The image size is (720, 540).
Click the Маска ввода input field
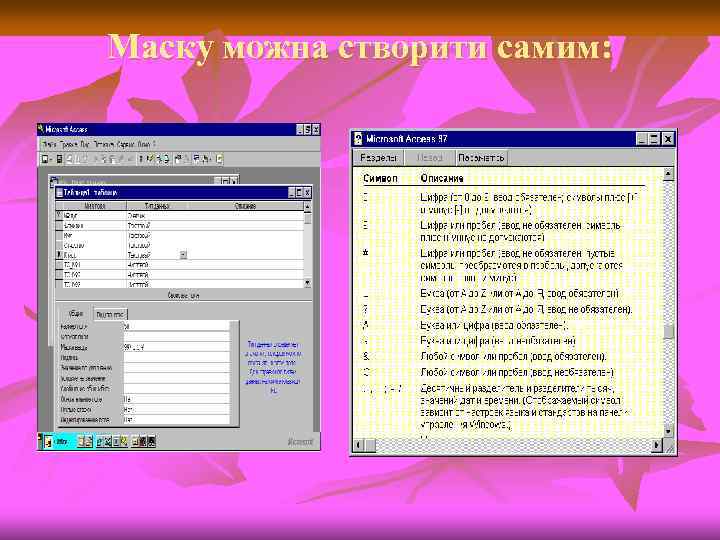coord(176,348)
